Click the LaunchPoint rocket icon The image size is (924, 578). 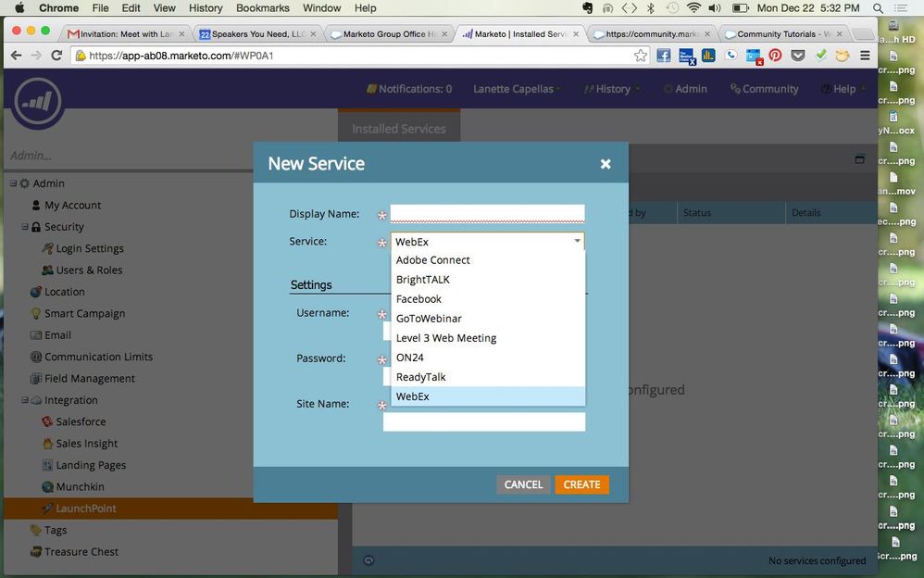pyautogui.click(x=47, y=509)
